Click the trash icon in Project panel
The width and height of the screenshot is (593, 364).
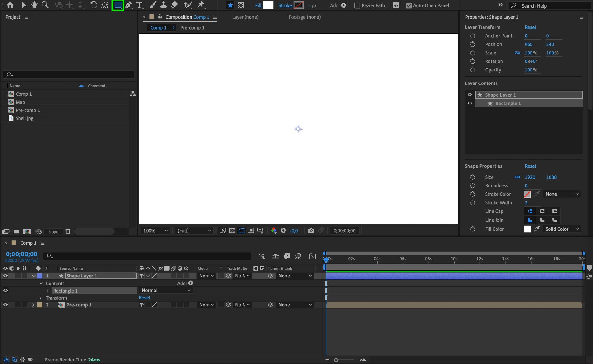point(68,231)
